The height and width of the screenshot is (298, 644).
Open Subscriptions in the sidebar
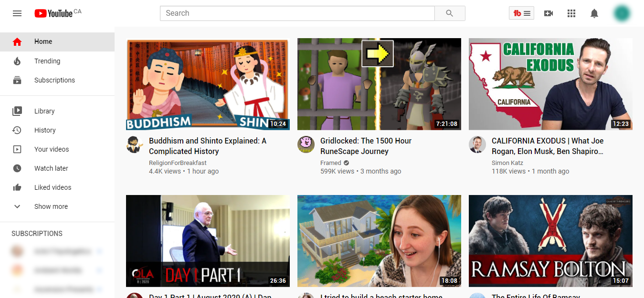tap(57, 80)
